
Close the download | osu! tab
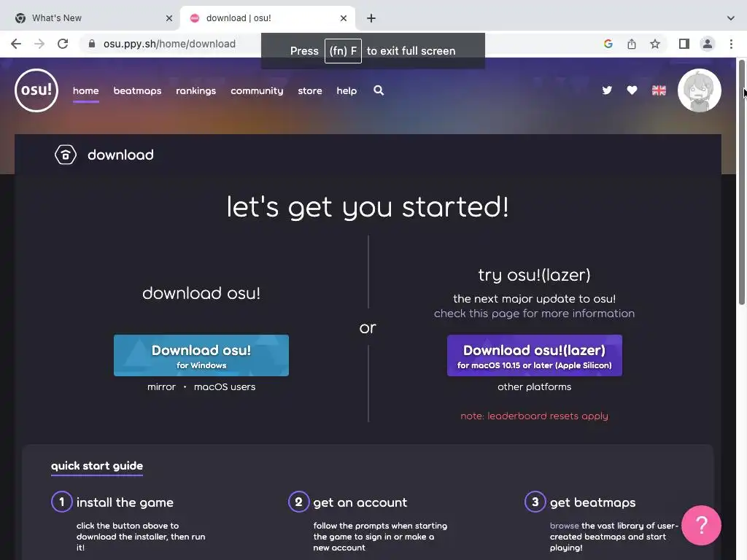pos(344,18)
